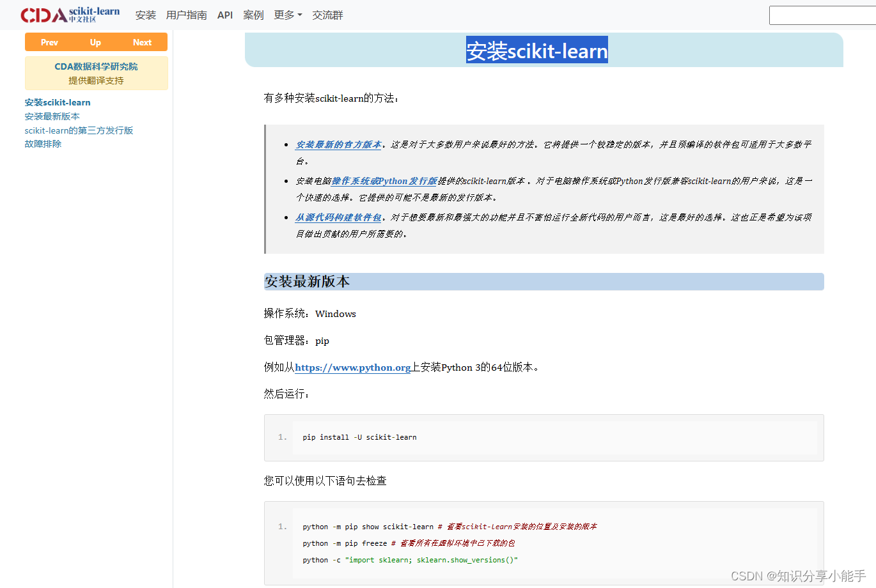Image resolution: width=876 pixels, height=588 pixels.
Task: Open the 用户指南 navigation item
Action: tap(186, 15)
